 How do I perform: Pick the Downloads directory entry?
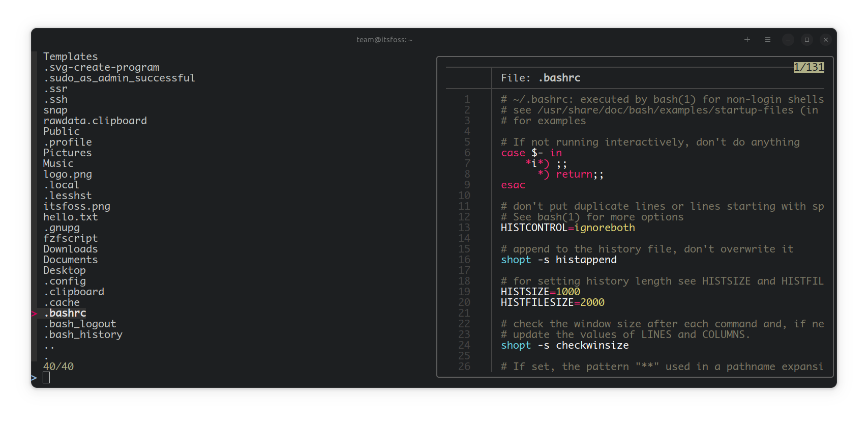tap(70, 249)
